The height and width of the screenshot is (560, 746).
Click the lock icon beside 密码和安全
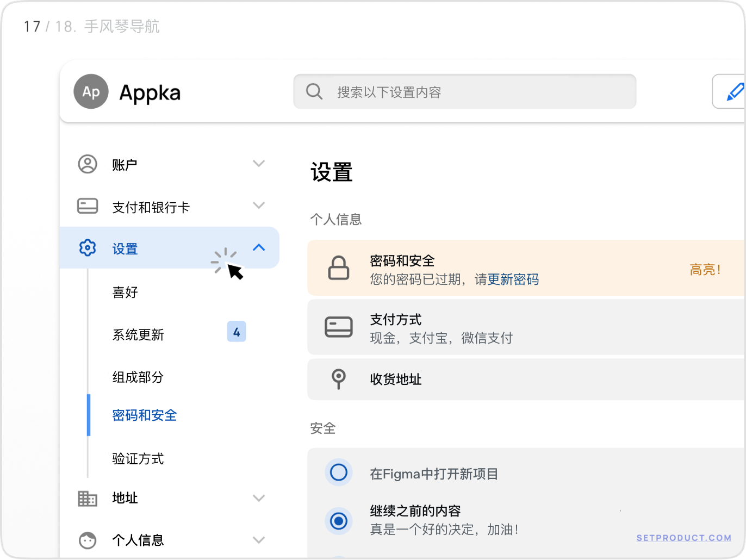pos(339,267)
